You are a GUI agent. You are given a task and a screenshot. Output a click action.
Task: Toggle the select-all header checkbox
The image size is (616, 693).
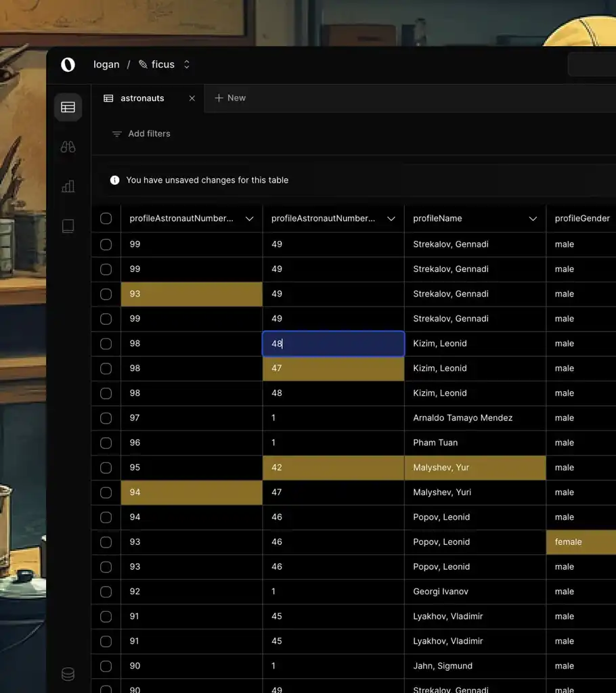[106, 219]
